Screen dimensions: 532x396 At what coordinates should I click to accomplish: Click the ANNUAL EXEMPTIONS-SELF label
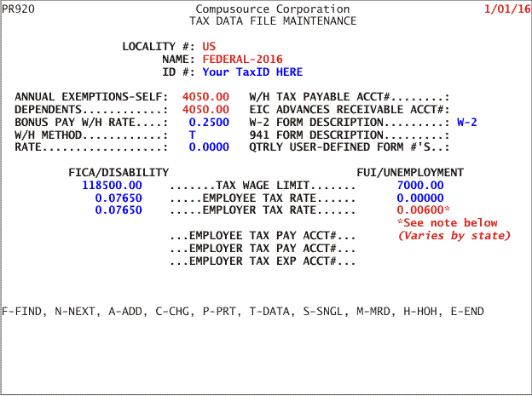91,97
